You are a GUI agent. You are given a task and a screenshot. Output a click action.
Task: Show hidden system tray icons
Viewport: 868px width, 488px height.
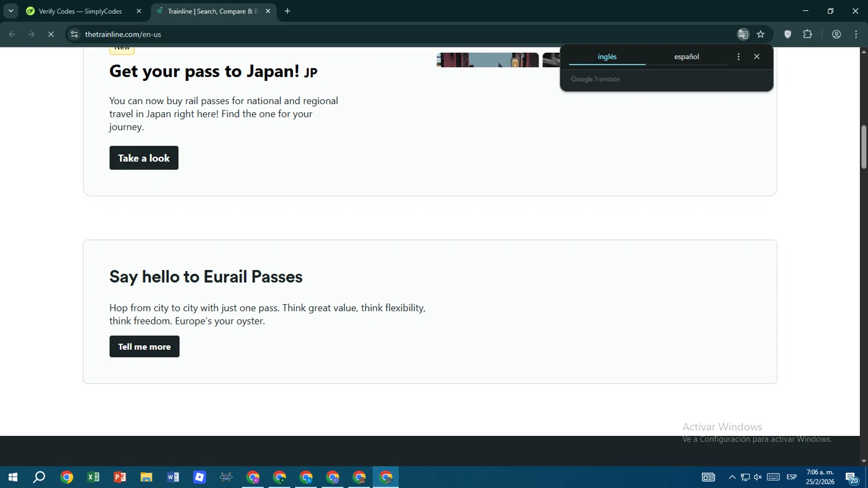tap(732, 477)
